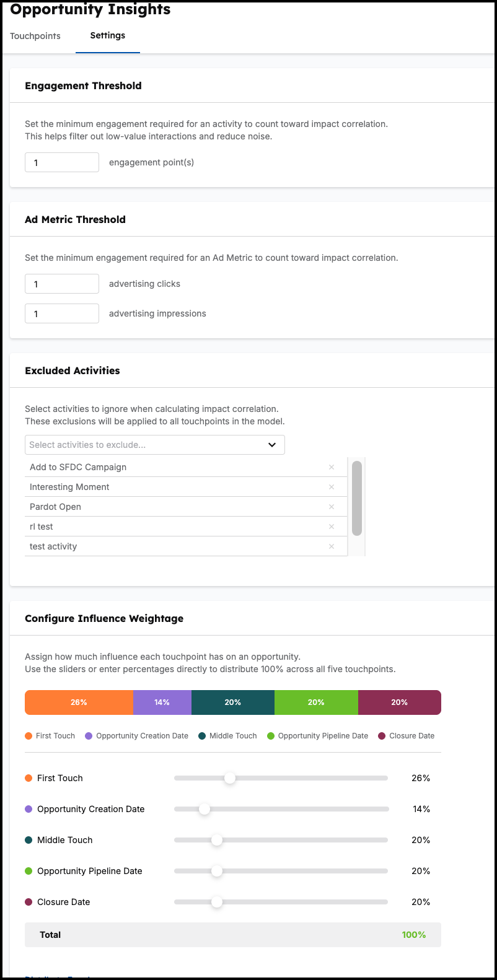Click the advertising impressions input box
The width and height of the screenshot is (497, 980).
[62, 313]
